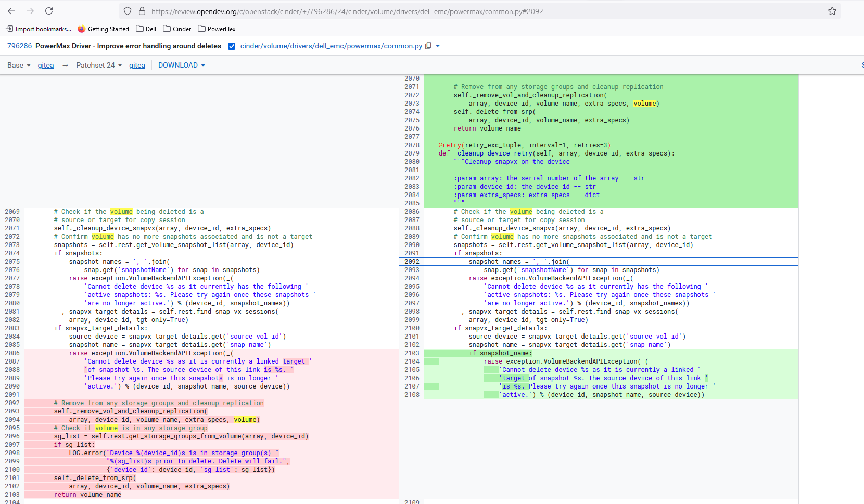Expand the Base patchset dropdown

coord(19,65)
